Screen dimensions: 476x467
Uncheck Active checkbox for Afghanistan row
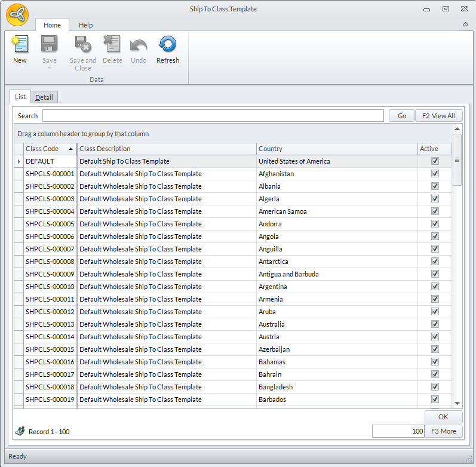pyautogui.click(x=435, y=174)
